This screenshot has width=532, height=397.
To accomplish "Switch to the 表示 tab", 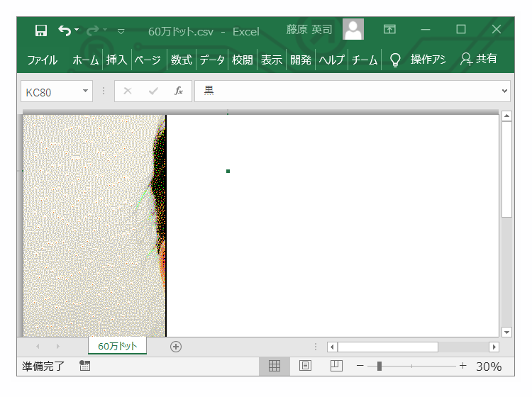I will coord(272,60).
